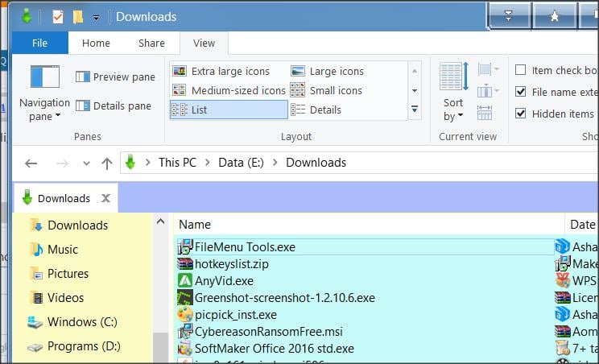
Task: Choose Large icons layout
Action: tap(328, 71)
